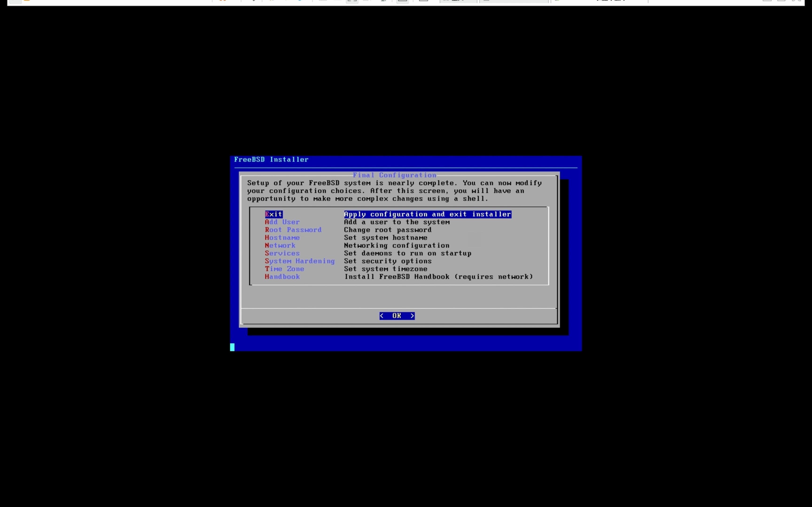Choose Add User option
This screenshot has height=507, width=812.
(x=282, y=222)
